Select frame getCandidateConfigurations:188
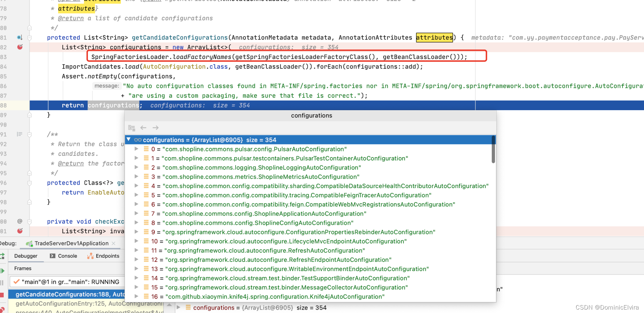Image resolution: width=644 pixels, height=313 pixels. 66,294
